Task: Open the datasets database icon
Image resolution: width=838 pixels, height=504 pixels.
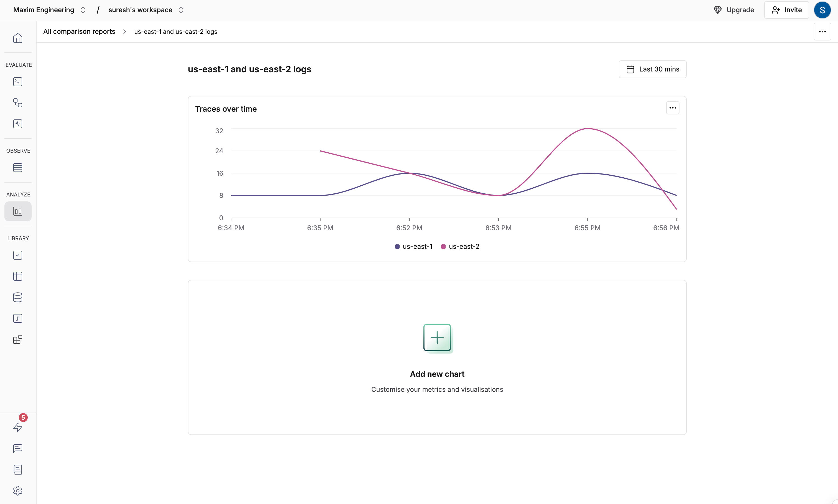Action: 17,297
